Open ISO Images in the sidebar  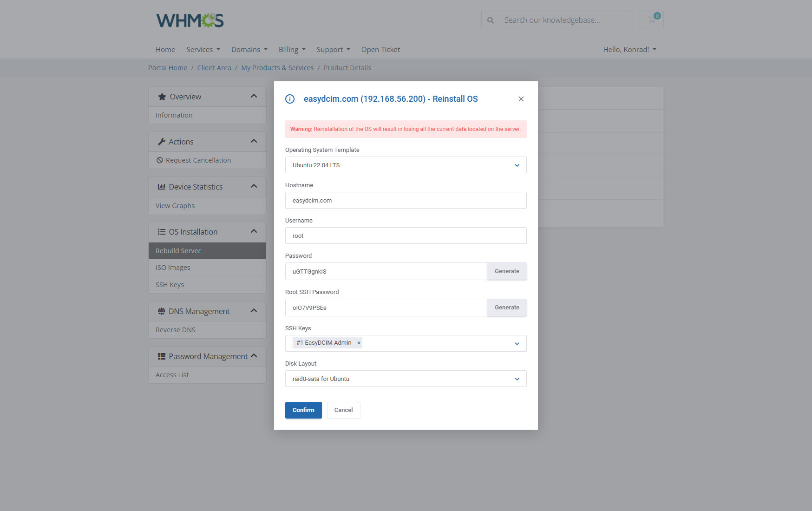pos(207,268)
